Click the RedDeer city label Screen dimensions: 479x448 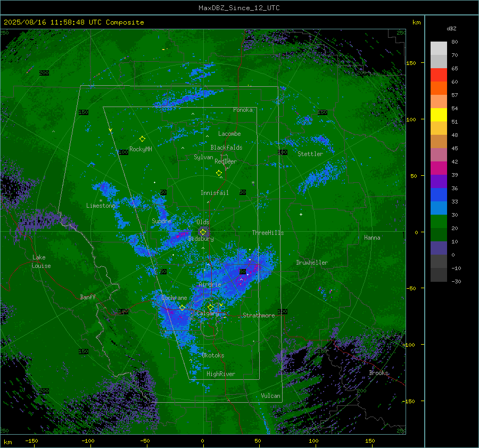pyautogui.click(x=226, y=161)
